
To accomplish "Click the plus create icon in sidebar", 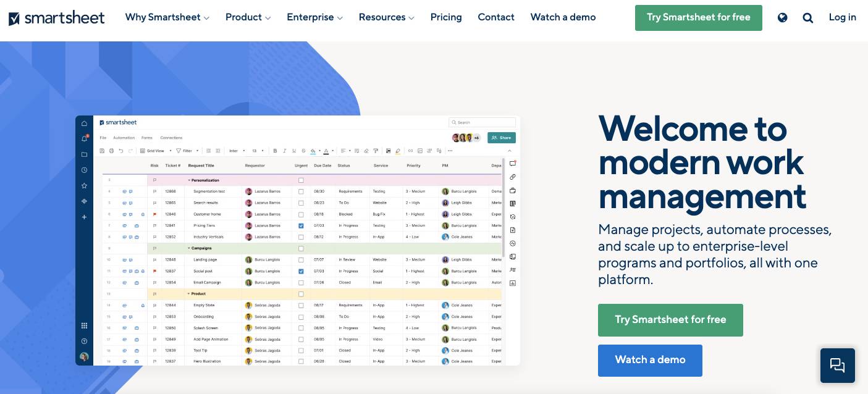I will point(85,217).
